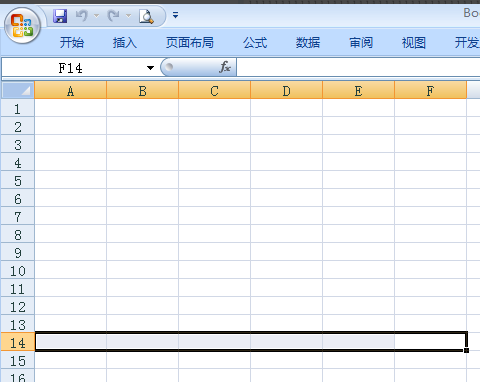This screenshot has height=382, width=480.
Task: Save workbook with the floppy icon
Action: (60, 16)
